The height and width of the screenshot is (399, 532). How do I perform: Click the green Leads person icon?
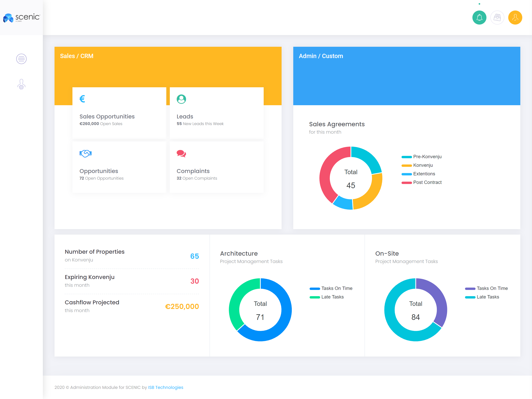181,99
